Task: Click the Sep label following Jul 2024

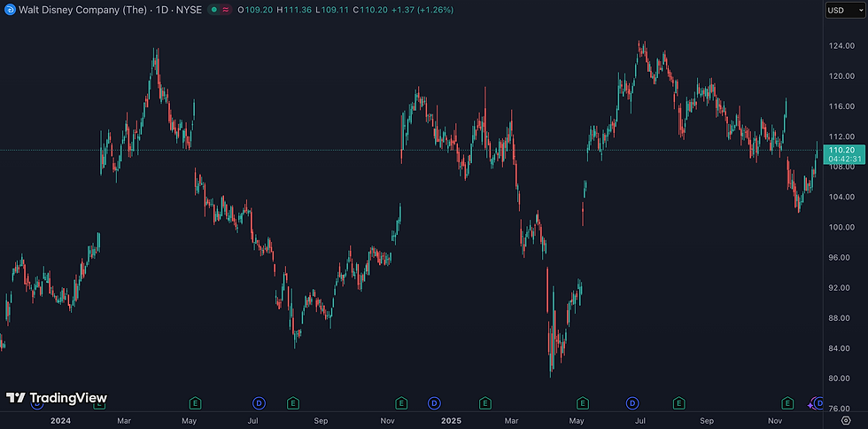Action: (x=321, y=421)
